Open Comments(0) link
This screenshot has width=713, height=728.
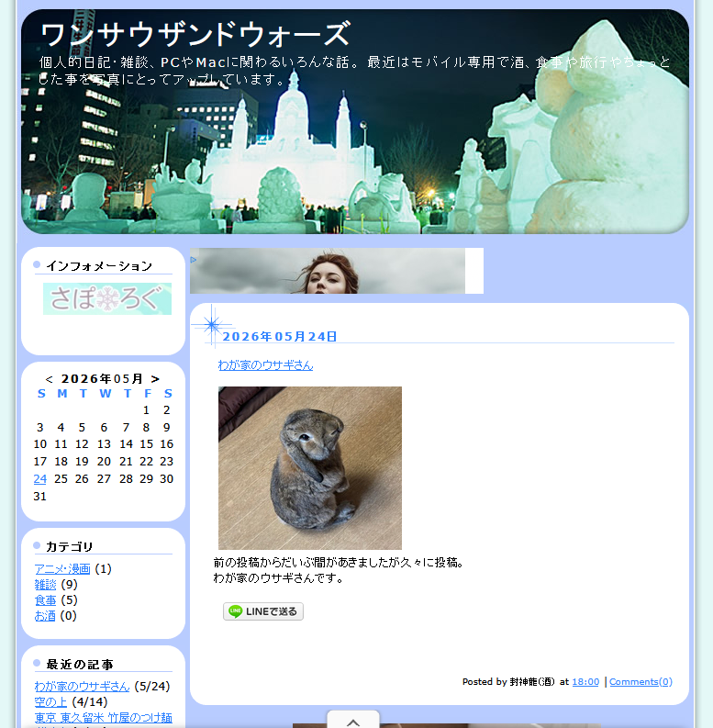(641, 681)
